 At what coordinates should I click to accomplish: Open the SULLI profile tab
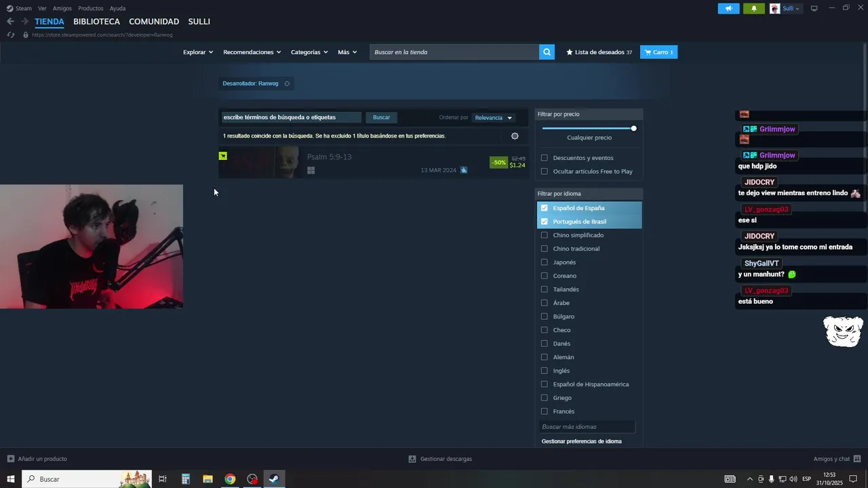click(199, 22)
